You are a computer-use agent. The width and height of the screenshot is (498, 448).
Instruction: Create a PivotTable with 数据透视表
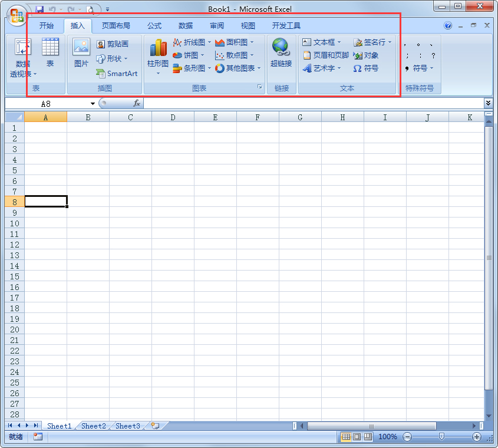[x=22, y=56]
